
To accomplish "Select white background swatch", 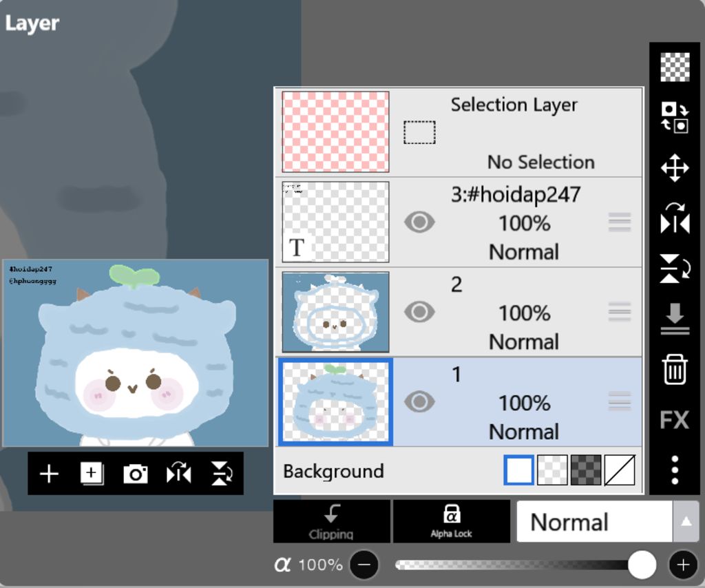I will click(x=519, y=470).
